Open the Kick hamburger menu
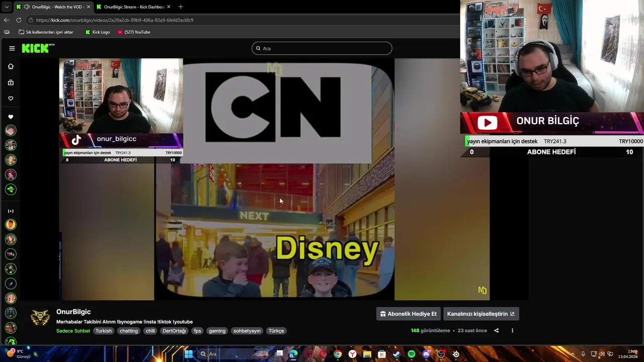 click(12, 48)
